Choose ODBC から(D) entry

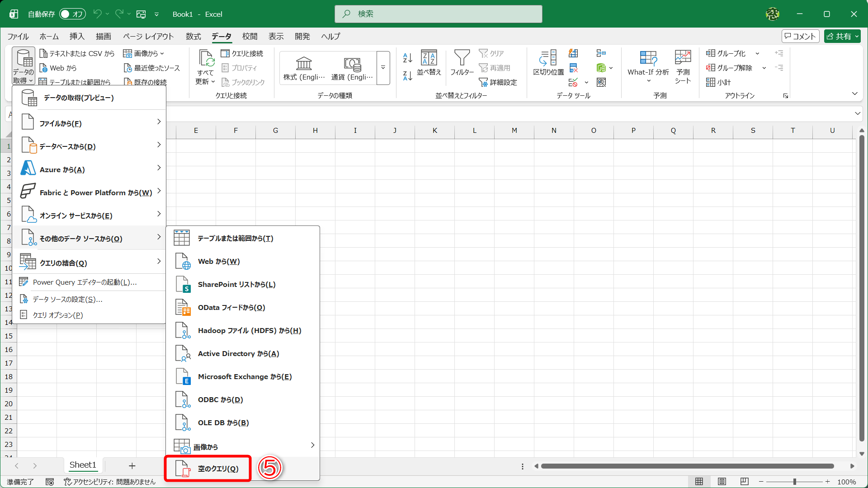coord(243,399)
